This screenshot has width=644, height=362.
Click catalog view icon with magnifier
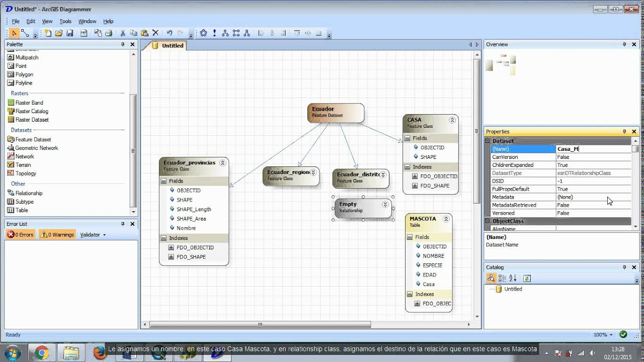(491, 278)
